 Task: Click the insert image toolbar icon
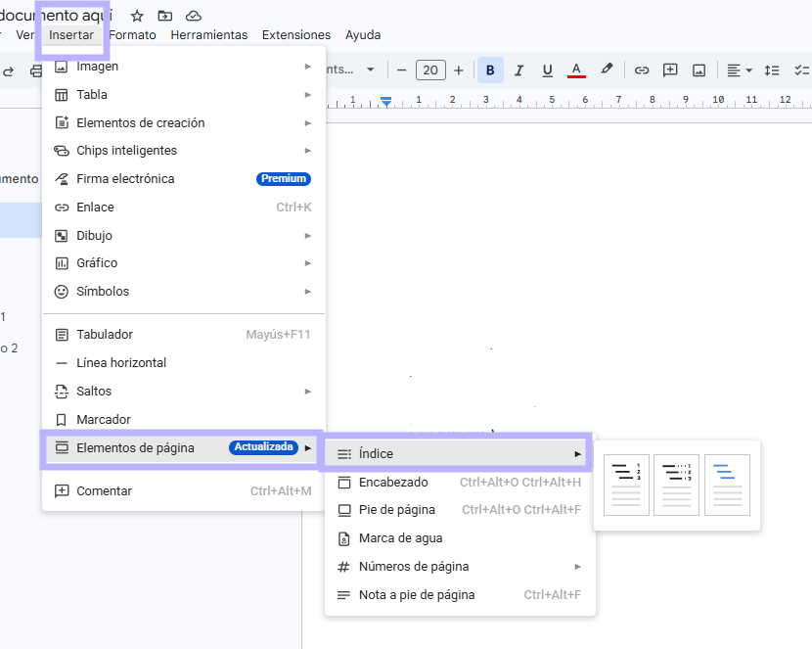pyautogui.click(x=699, y=70)
